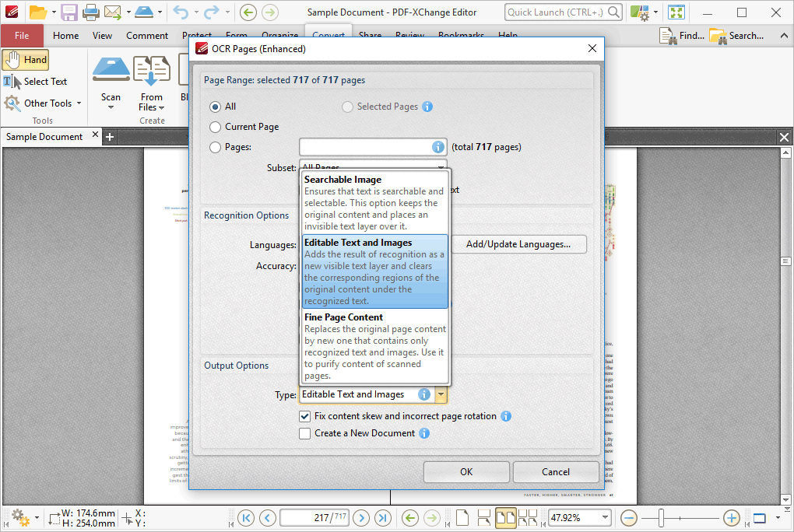Toggle full screen mode icon

[676, 12]
